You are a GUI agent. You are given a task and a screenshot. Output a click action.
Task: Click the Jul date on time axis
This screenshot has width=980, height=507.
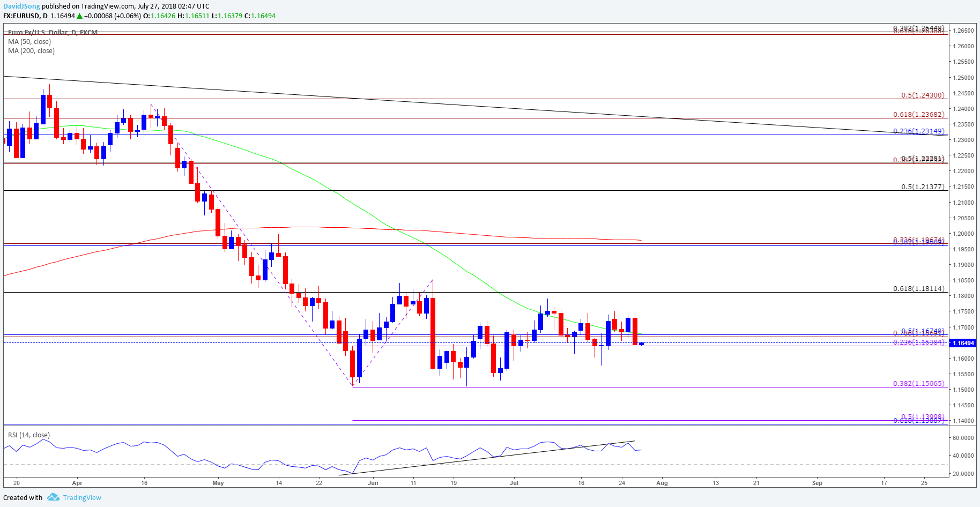(x=514, y=483)
